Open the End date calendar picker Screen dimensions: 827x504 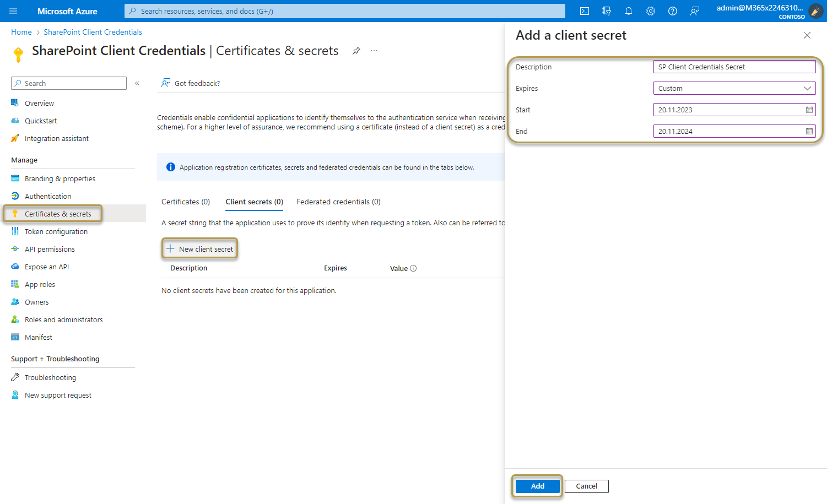pyautogui.click(x=809, y=131)
